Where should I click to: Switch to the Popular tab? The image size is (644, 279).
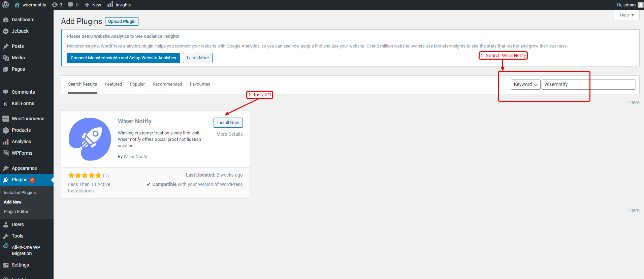(137, 84)
